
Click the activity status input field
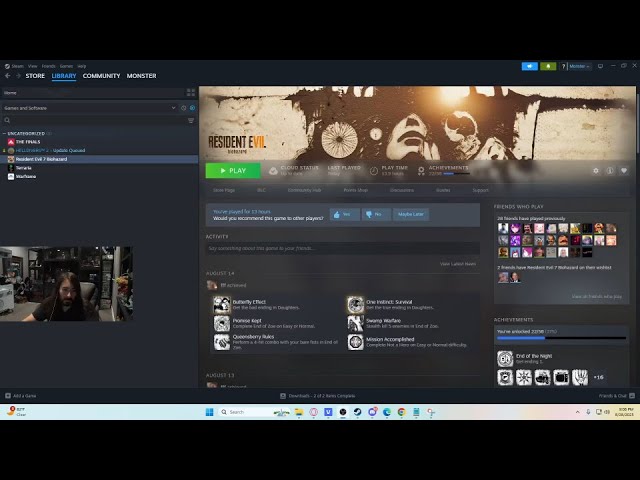click(342, 248)
